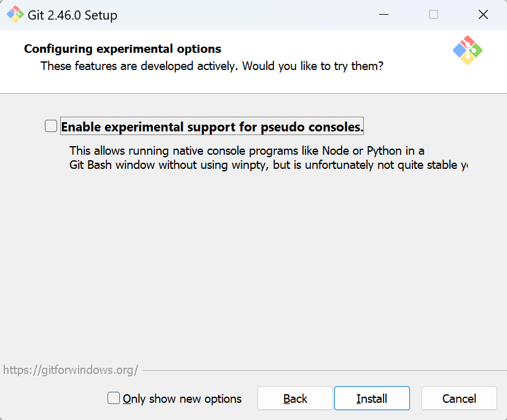The image size is (507, 420).
Task: Click the 'Configuring experimental options' heading
Action: [122, 49]
